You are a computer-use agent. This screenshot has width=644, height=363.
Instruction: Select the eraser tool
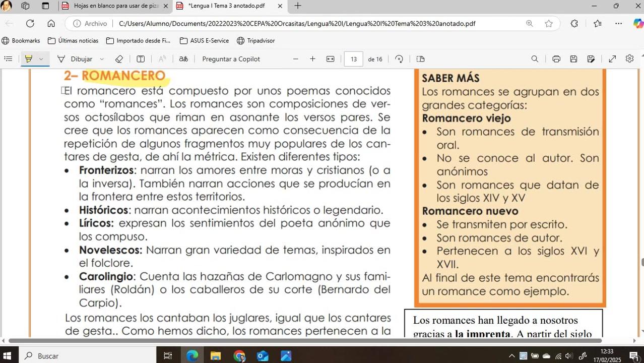click(119, 59)
